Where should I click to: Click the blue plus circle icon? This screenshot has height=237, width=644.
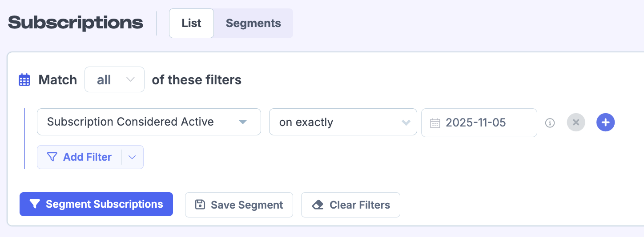(605, 122)
